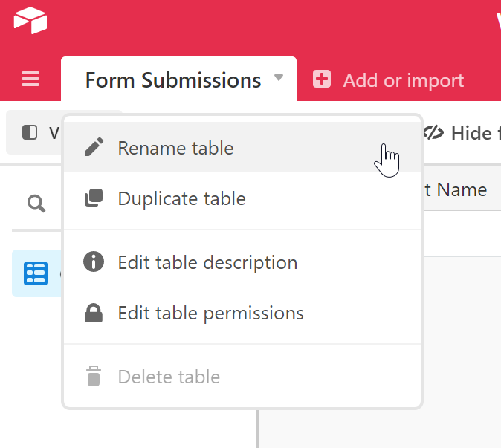501x448 pixels.
Task: Click the magnifier search icon
Action: coord(36,203)
